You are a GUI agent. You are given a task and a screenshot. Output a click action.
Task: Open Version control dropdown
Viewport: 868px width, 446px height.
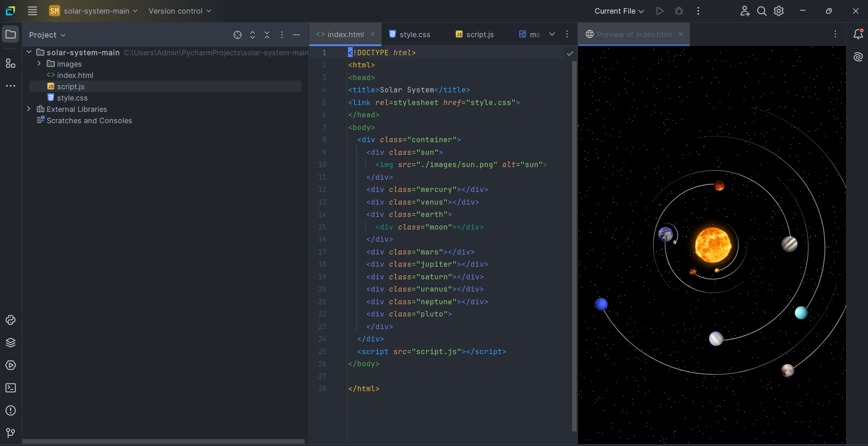click(179, 11)
